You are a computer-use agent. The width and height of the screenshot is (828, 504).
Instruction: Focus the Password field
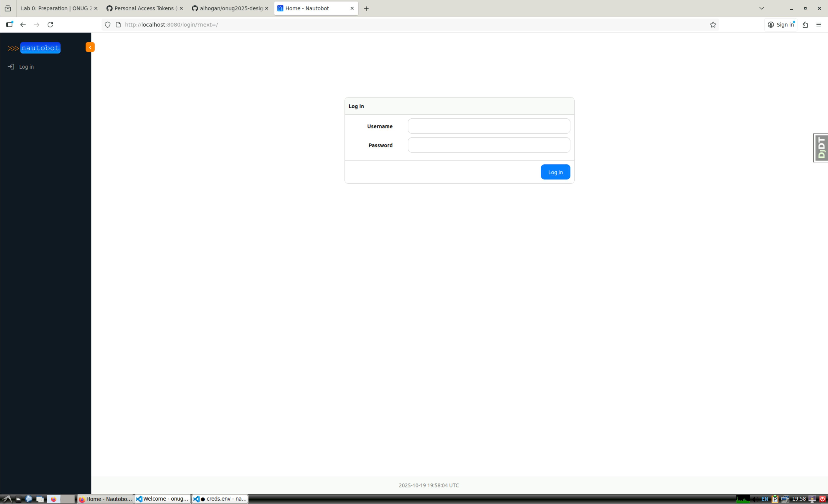[489, 145]
